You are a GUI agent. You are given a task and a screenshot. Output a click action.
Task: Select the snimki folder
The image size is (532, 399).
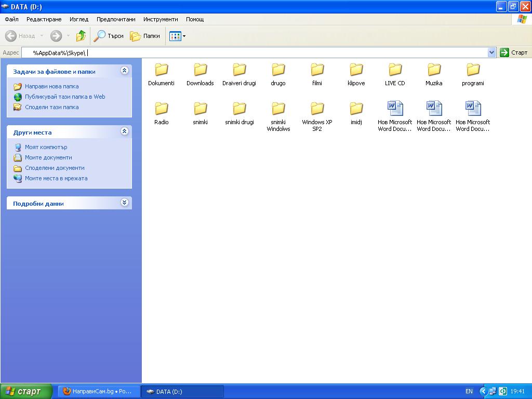[x=200, y=113]
